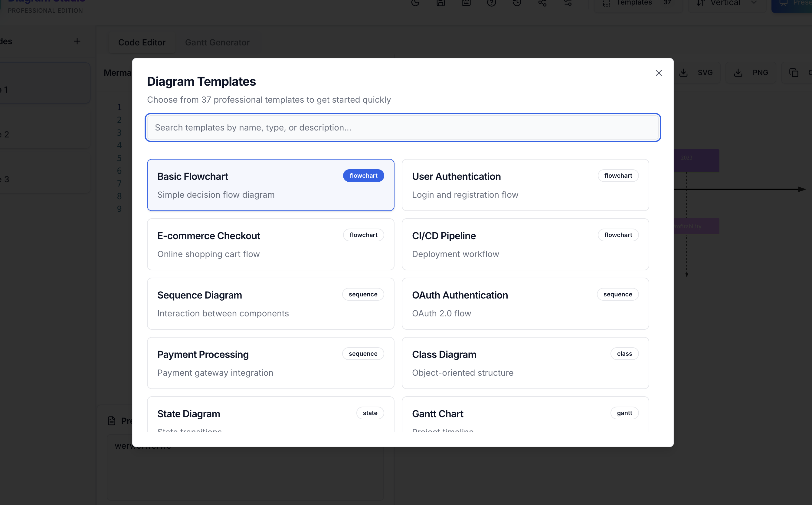Viewport: 812px width, 505px height.
Task: Click the save disk icon
Action: 440,3
